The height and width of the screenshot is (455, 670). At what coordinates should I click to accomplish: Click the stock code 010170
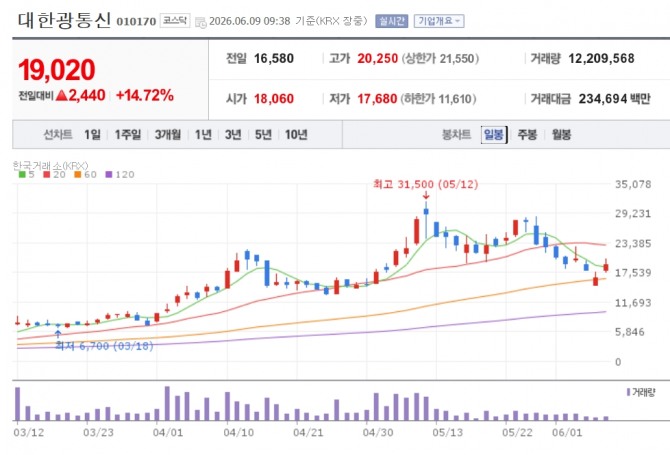pyautogui.click(x=136, y=21)
